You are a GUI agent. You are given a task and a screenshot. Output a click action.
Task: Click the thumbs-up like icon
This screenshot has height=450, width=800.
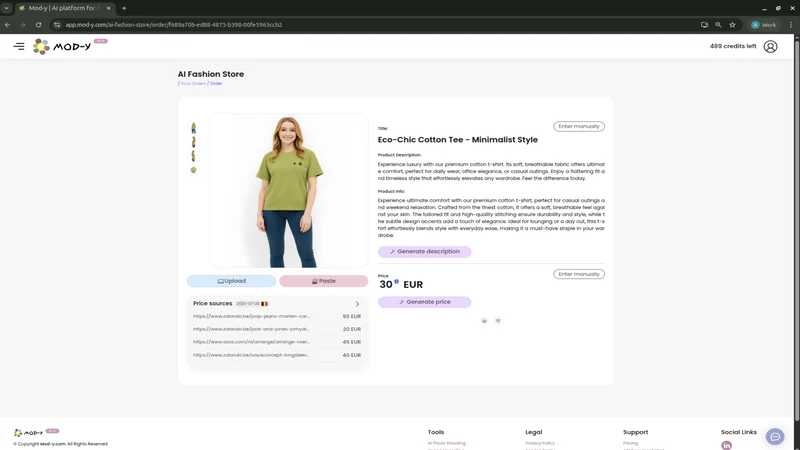484,321
